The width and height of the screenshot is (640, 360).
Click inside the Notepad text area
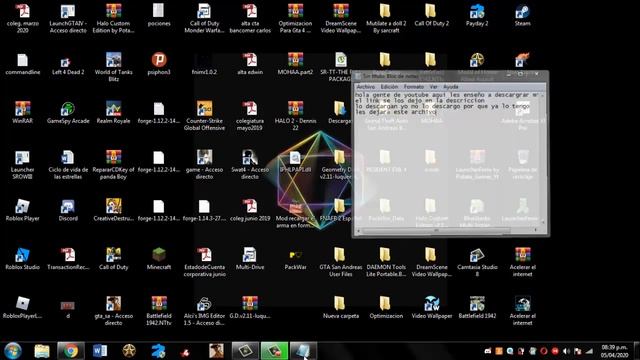(x=447, y=159)
